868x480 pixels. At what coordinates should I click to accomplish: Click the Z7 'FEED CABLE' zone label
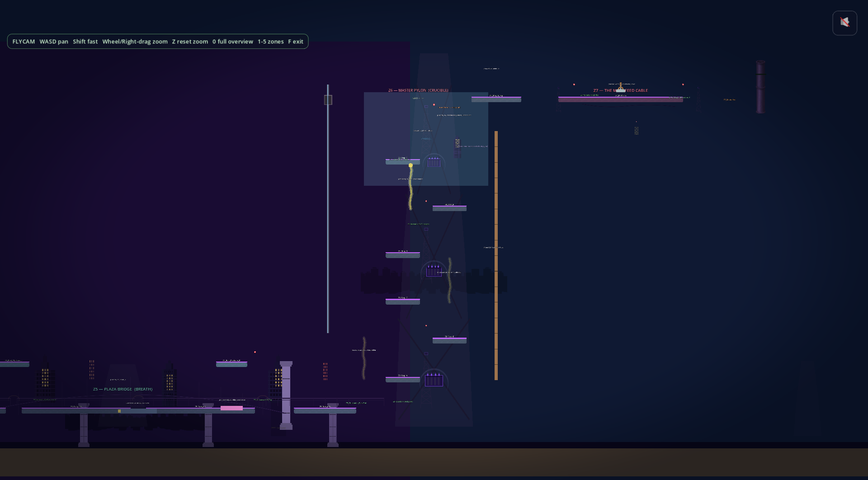coord(621,90)
